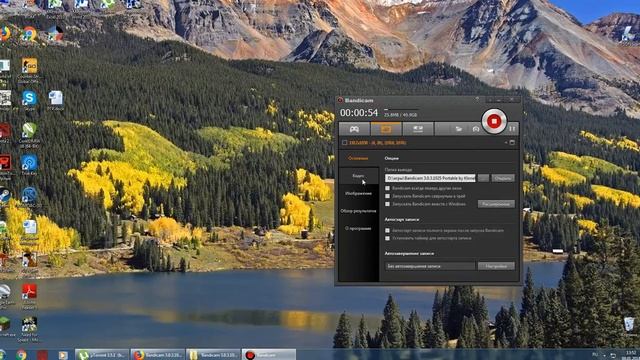Screen dimensions: 640x360
Task: Pause the recording in Bandicam
Action: point(512,129)
